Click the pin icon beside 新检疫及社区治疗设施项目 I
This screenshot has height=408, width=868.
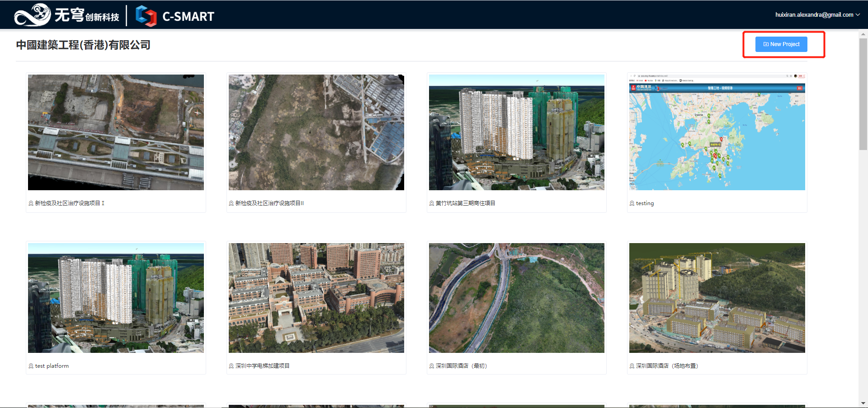(31, 203)
